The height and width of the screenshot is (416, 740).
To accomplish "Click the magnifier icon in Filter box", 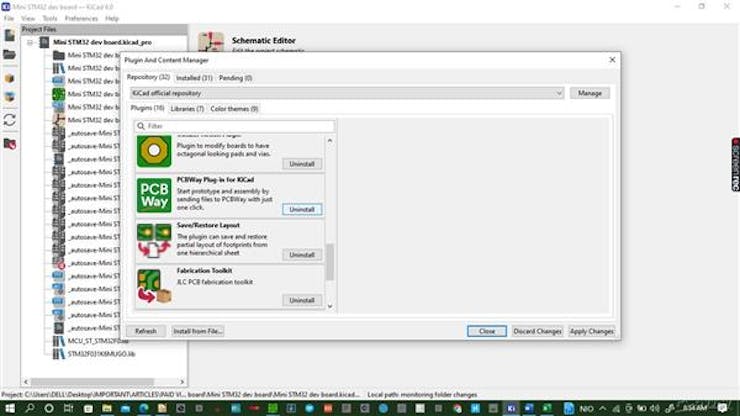I will tap(141, 126).
